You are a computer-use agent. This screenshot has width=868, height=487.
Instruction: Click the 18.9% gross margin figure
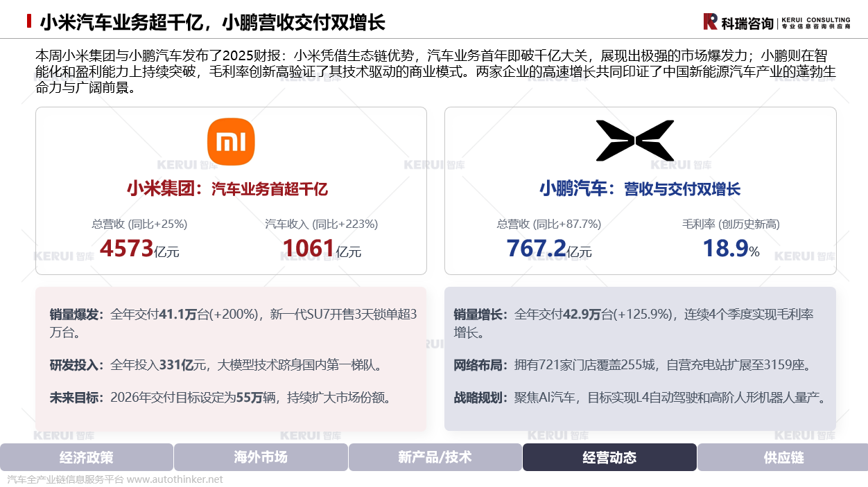pos(731,248)
